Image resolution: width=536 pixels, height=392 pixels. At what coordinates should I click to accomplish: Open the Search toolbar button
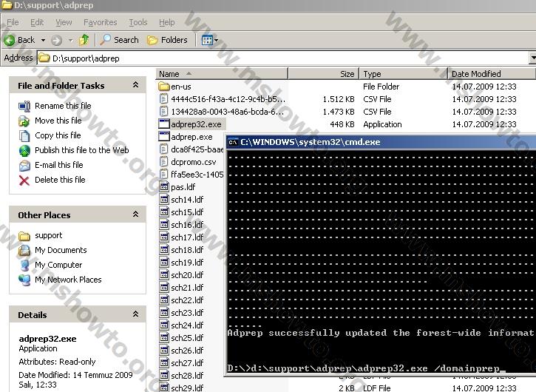[x=119, y=40]
